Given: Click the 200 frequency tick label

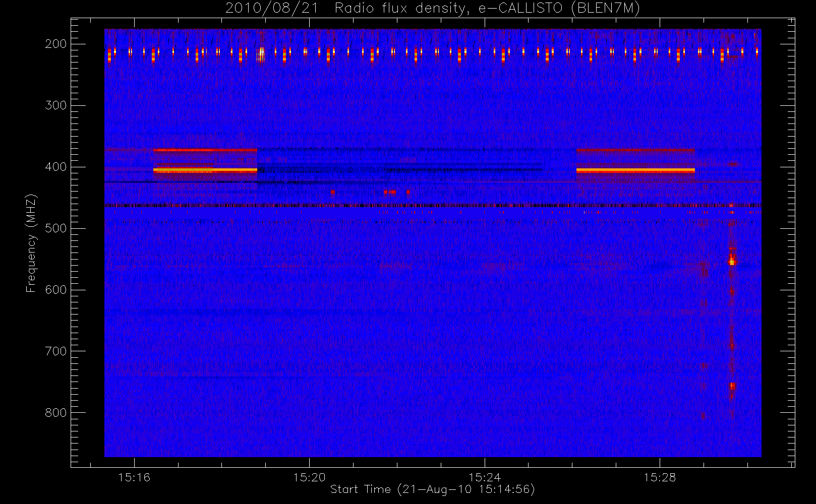Looking at the screenshot, I should [55, 44].
